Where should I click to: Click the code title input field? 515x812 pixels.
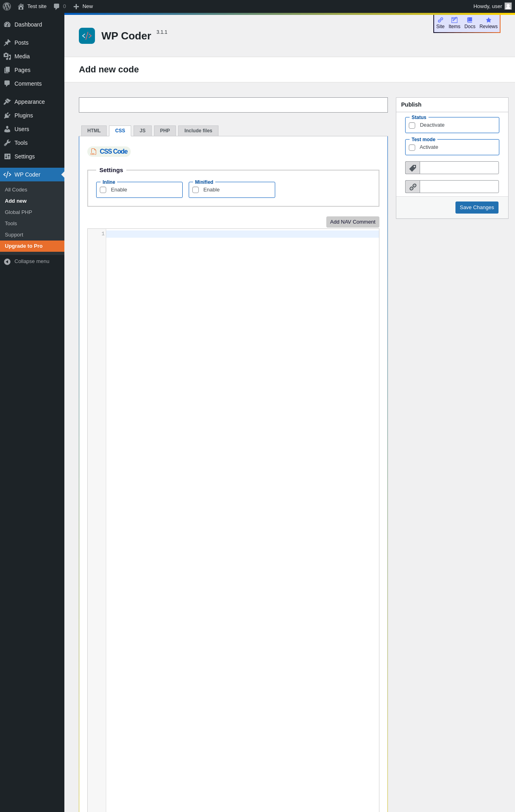point(233,105)
